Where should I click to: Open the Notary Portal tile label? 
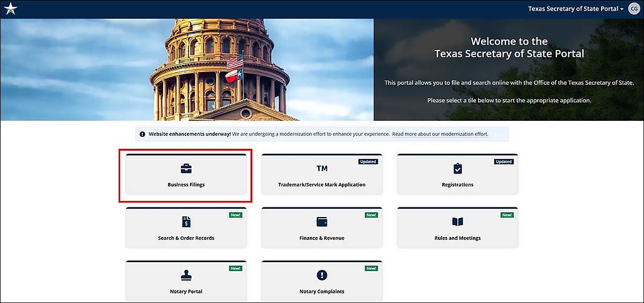coord(186,292)
